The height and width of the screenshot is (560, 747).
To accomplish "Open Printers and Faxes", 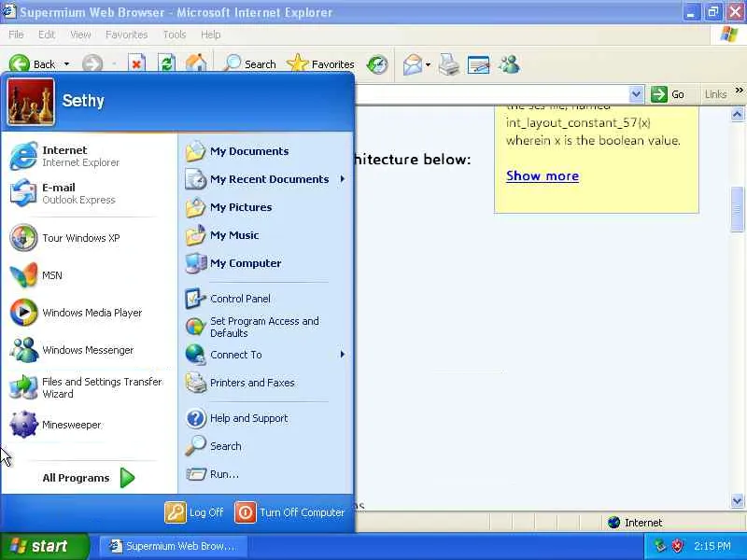I will pos(265,383).
